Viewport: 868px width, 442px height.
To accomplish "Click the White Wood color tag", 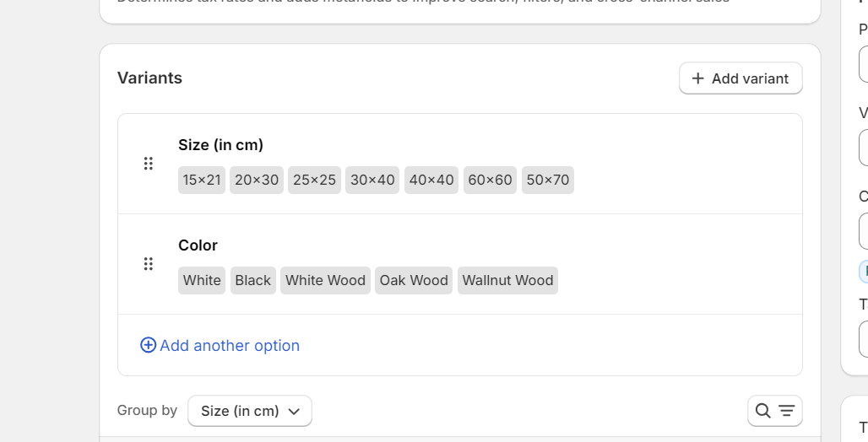I will (325, 280).
